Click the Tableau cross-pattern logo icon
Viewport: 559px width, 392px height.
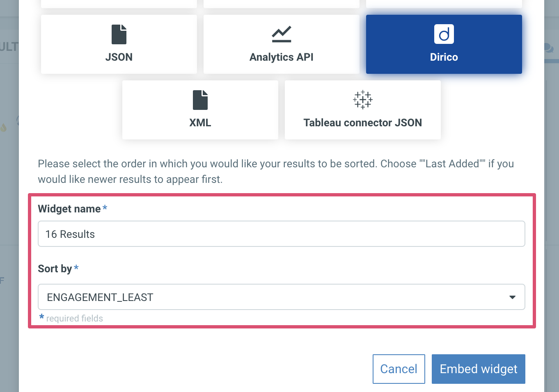[x=363, y=100]
